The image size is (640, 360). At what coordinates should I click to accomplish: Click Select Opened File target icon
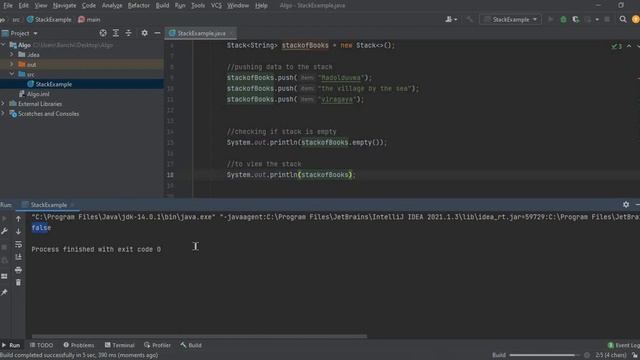pyautogui.click(x=103, y=33)
